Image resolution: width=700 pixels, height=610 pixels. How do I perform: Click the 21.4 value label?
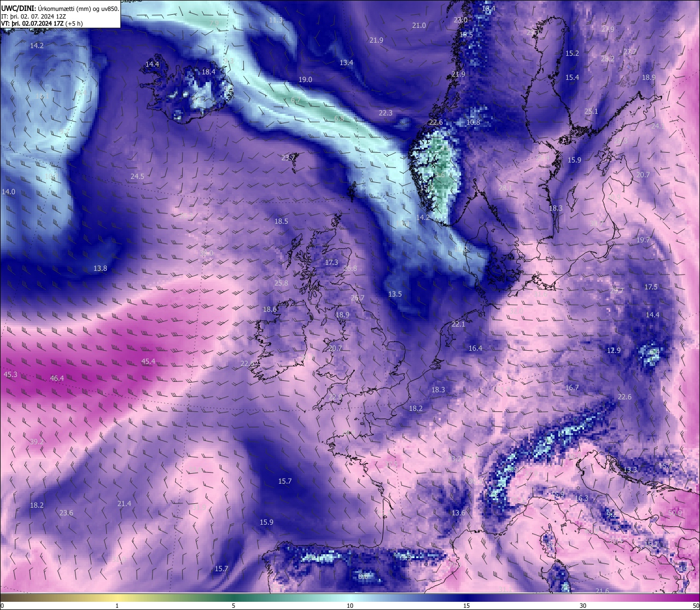(x=124, y=503)
